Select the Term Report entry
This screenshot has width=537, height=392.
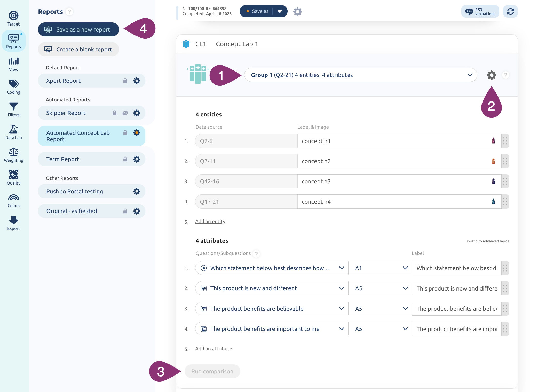[x=91, y=159]
